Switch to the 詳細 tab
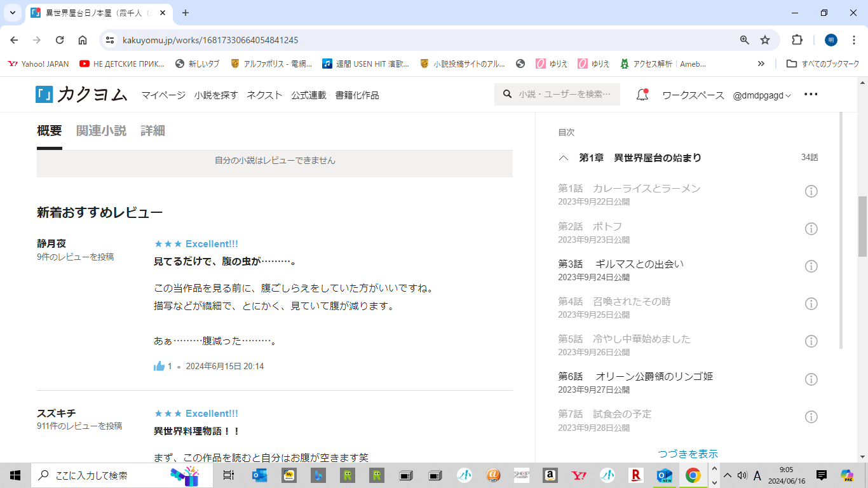Image resolution: width=868 pixels, height=488 pixels. click(153, 131)
